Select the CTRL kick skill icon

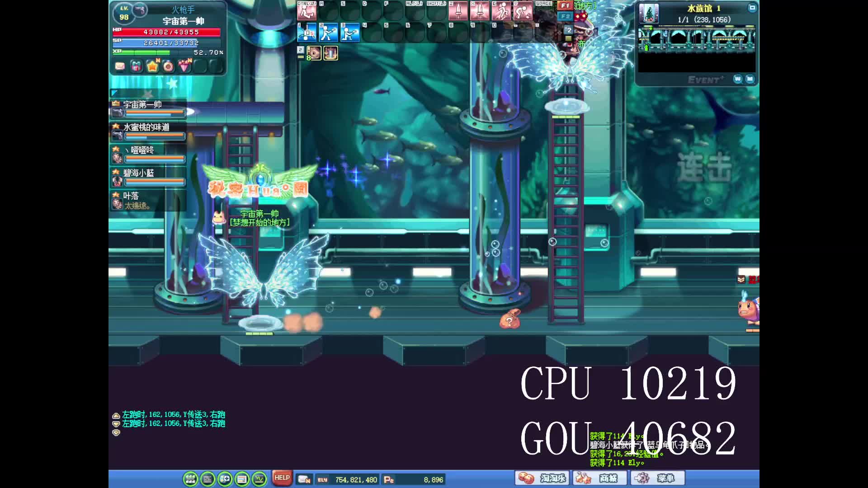pyautogui.click(x=307, y=10)
